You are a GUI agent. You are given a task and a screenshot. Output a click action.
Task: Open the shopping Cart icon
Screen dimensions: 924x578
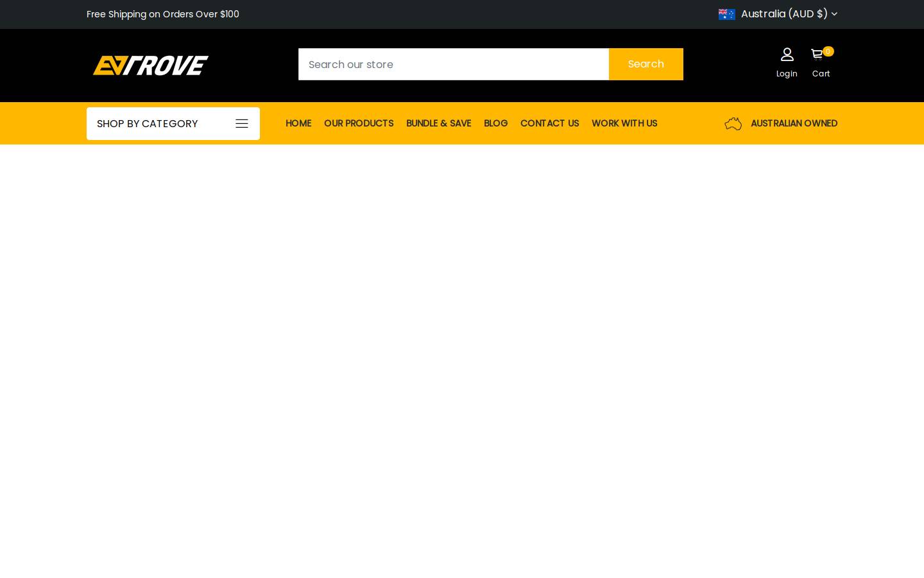817,55
